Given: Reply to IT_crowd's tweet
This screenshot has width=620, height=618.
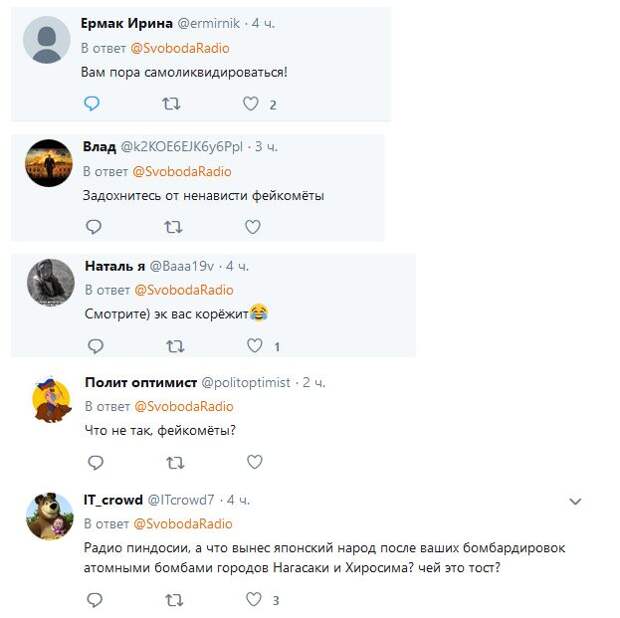Looking at the screenshot, I should tap(95, 600).
